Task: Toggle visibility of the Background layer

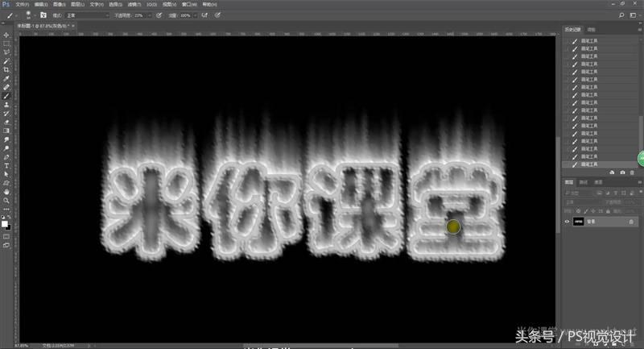Action: tap(567, 222)
